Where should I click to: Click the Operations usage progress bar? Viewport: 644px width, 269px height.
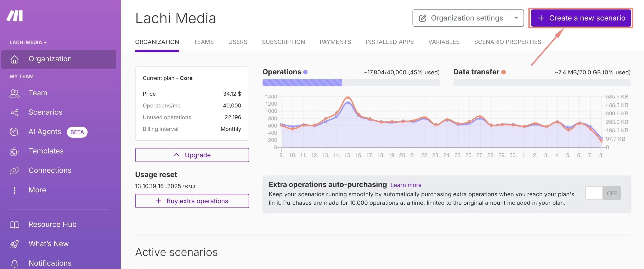pyautogui.click(x=351, y=83)
